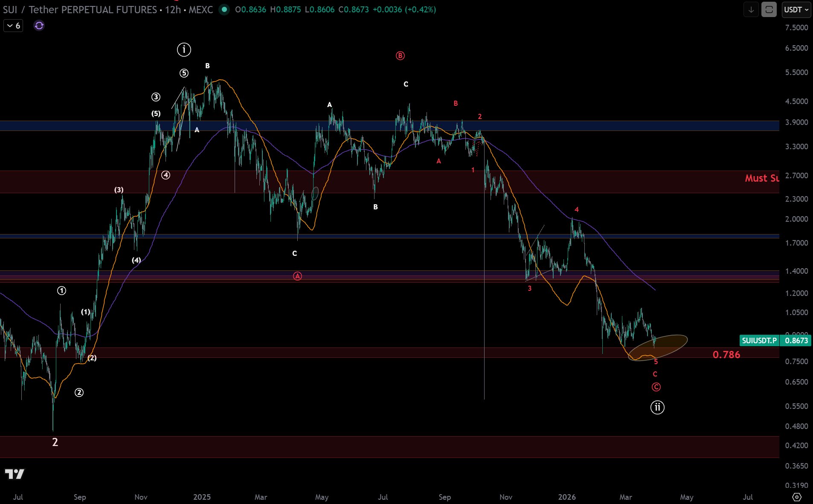Click the green market status dot
Viewport: 813px width, 504px height.
[224, 9]
